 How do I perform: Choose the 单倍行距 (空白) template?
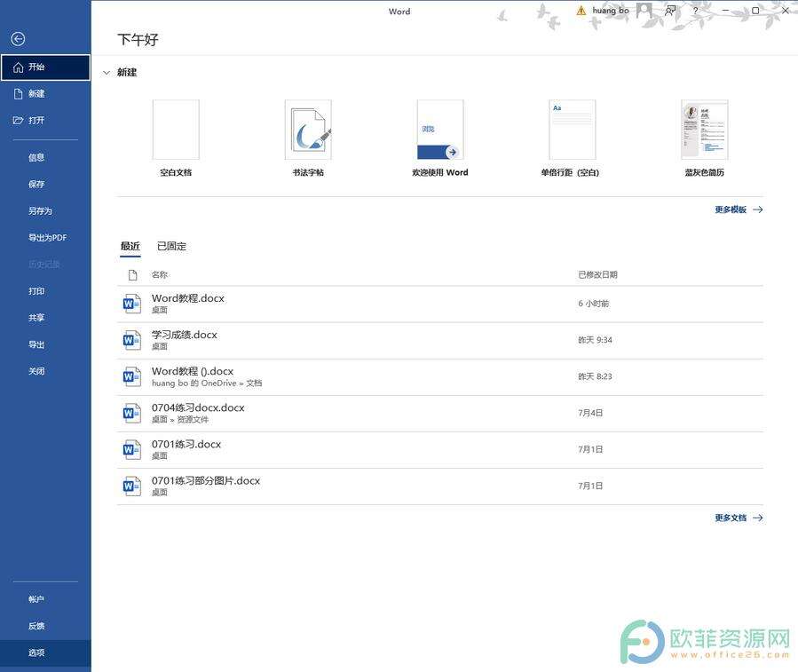[572, 130]
